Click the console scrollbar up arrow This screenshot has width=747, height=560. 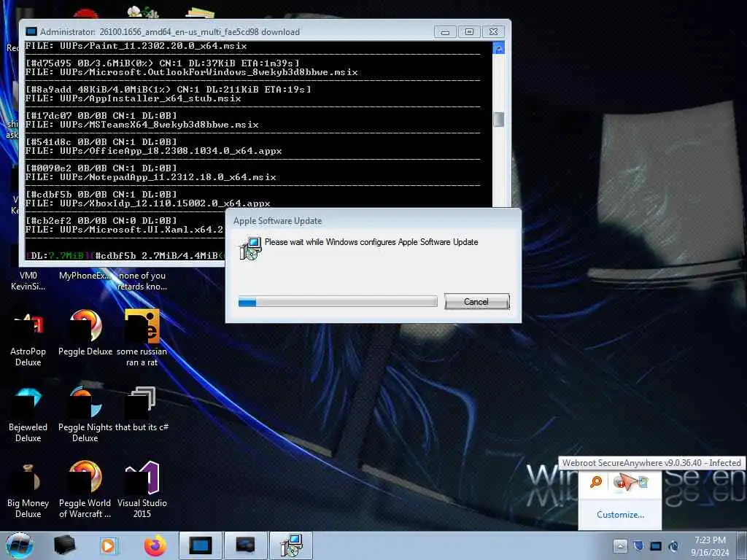(498, 47)
